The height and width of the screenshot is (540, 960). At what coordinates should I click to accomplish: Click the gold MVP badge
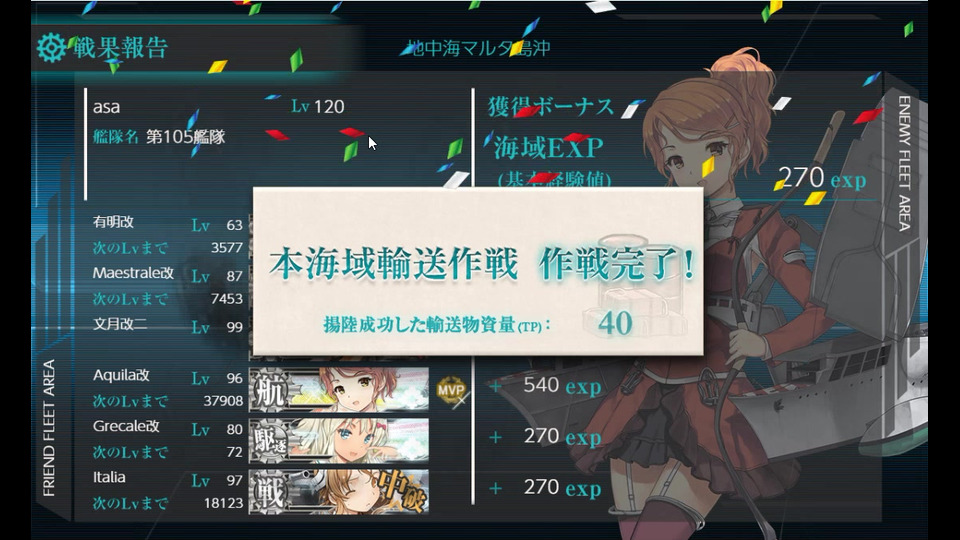pyautogui.click(x=451, y=390)
